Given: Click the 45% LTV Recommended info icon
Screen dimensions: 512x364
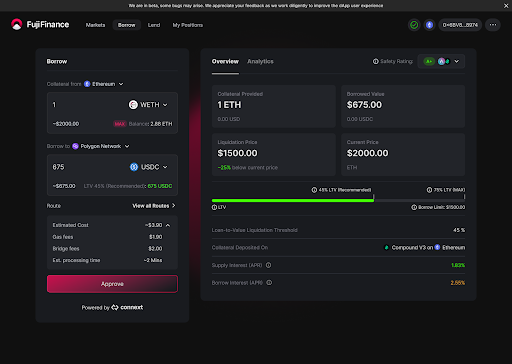Looking at the screenshot, I should coord(314,190).
